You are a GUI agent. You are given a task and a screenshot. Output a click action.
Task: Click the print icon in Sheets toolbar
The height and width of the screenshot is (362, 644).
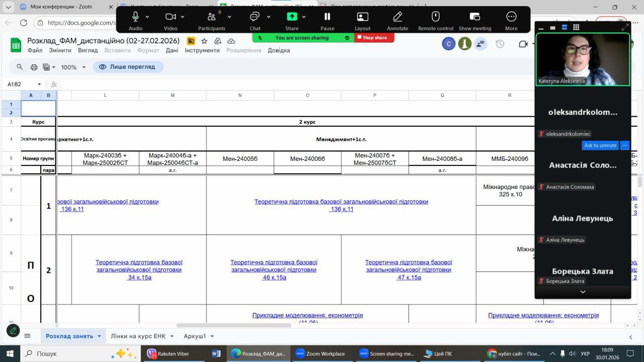tap(34, 67)
